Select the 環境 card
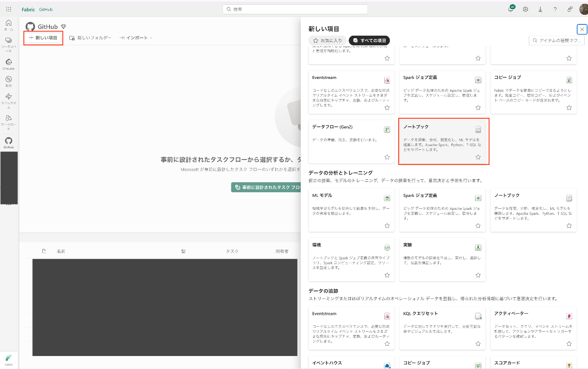 [x=352, y=259]
